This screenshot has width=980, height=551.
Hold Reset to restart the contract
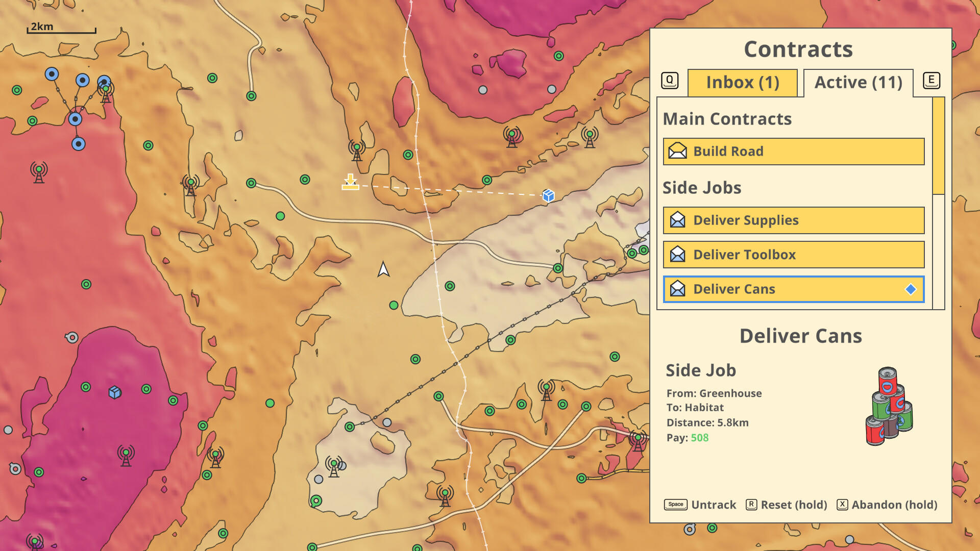(x=786, y=505)
